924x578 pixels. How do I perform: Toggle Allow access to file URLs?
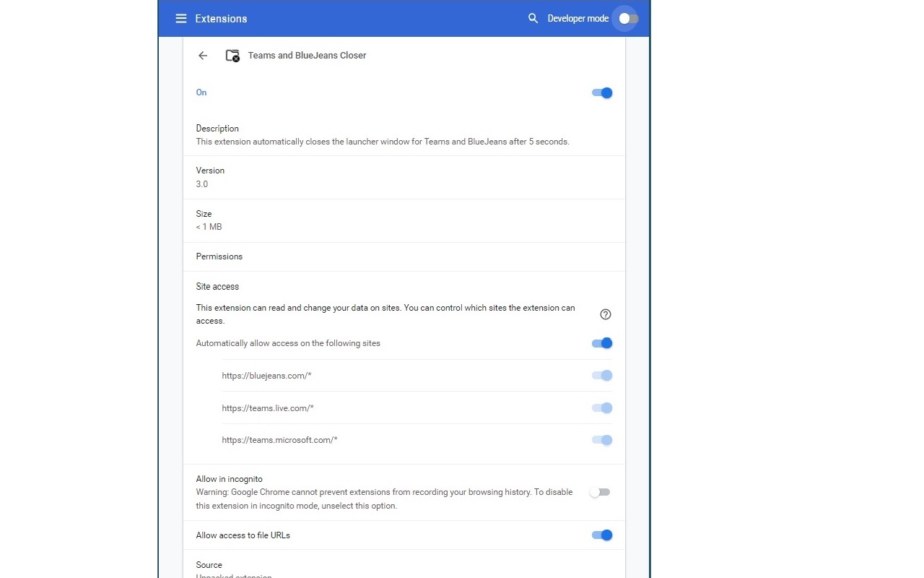tap(602, 535)
